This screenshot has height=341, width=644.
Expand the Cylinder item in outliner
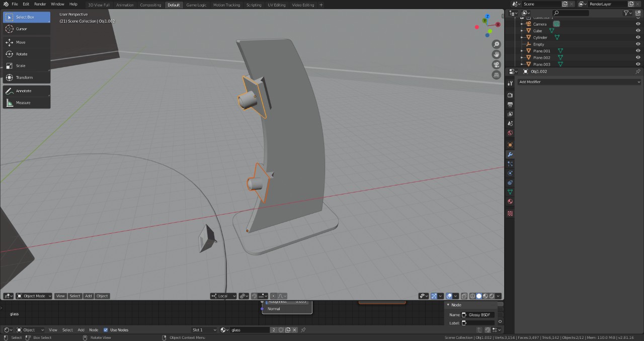coord(522,37)
